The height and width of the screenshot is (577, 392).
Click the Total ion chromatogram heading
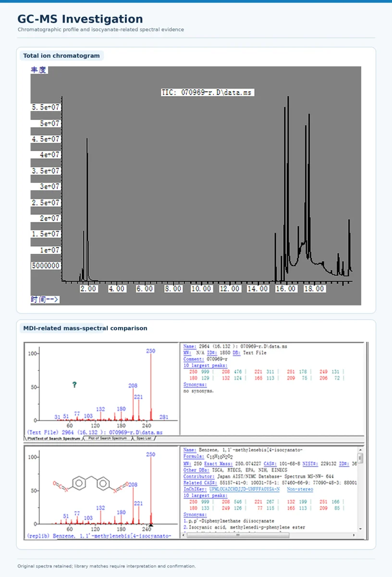click(61, 56)
